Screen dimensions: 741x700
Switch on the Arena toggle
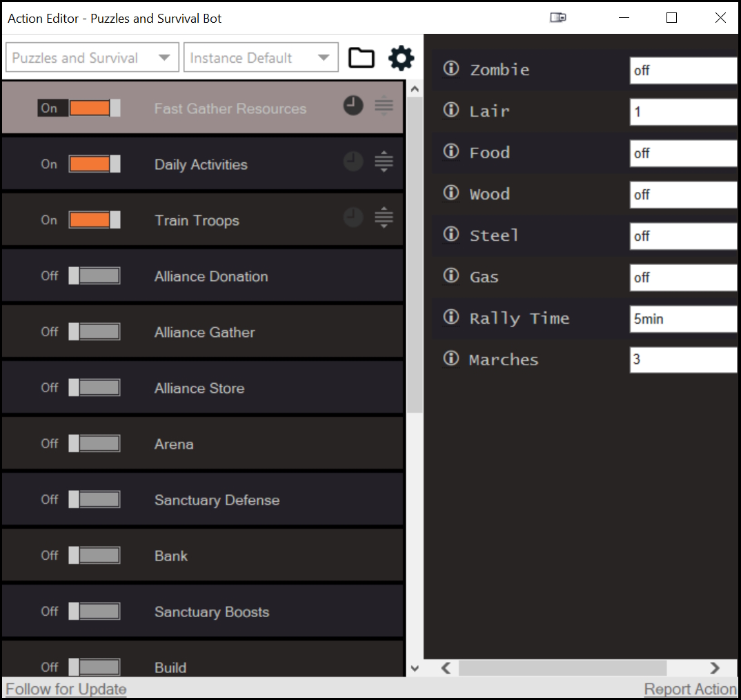95,444
